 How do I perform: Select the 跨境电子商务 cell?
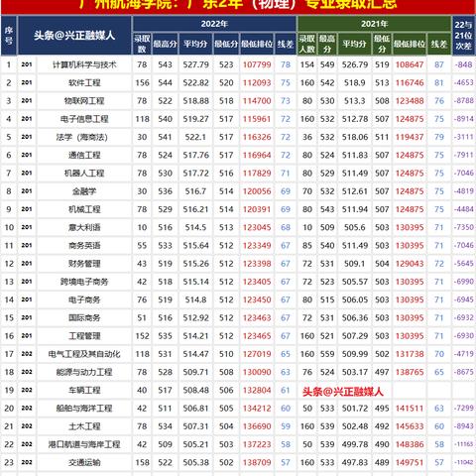(x=84, y=282)
